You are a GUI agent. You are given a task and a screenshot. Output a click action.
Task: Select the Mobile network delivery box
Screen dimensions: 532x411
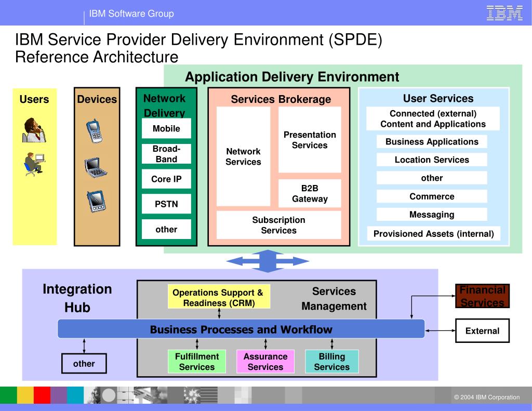(166, 128)
